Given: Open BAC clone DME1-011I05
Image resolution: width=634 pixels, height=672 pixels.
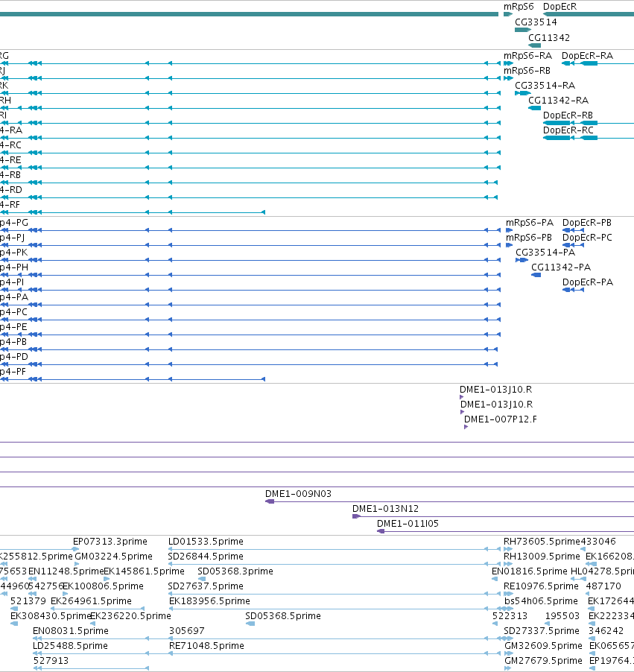Looking at the screenshot, I should [408, 524].
